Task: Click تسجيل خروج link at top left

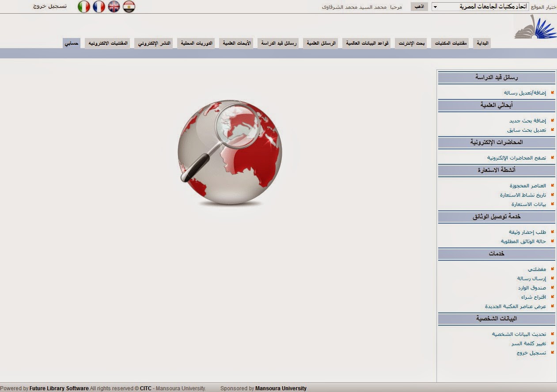Action: (x=50, y=7)
